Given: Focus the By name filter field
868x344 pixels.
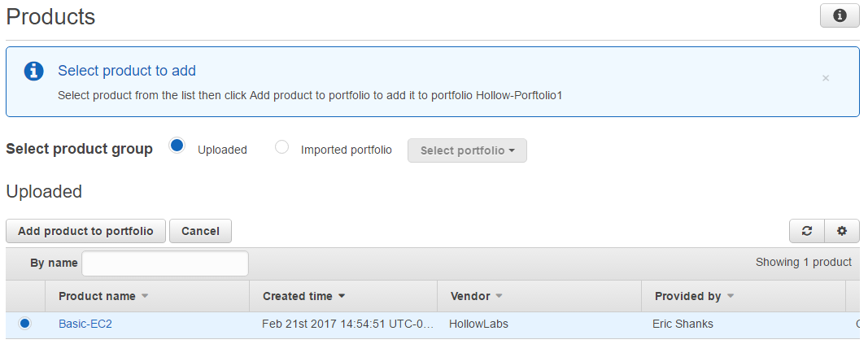Looking at the screenshot, I should [x=165, y=263].
